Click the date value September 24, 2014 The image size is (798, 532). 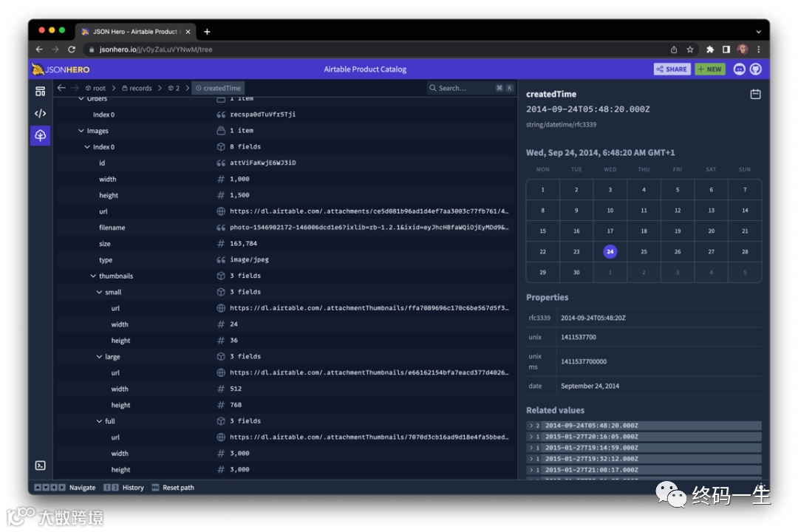(590, 386)
